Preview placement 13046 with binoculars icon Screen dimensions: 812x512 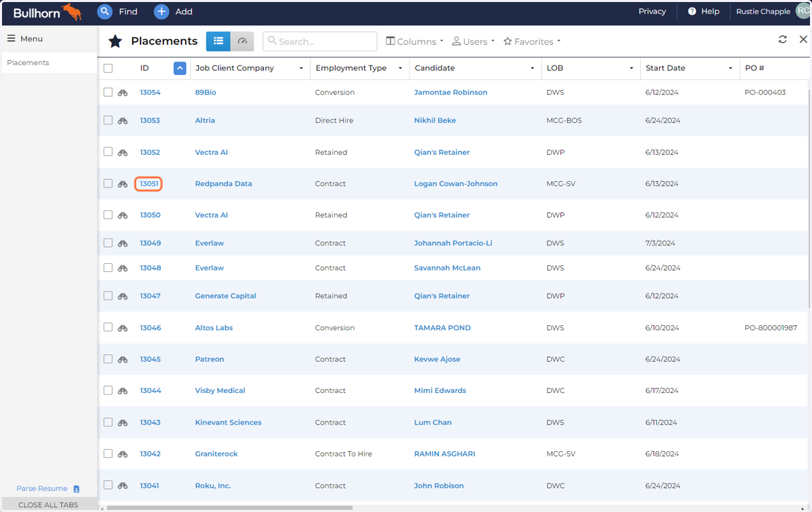[x=122, y=328]
